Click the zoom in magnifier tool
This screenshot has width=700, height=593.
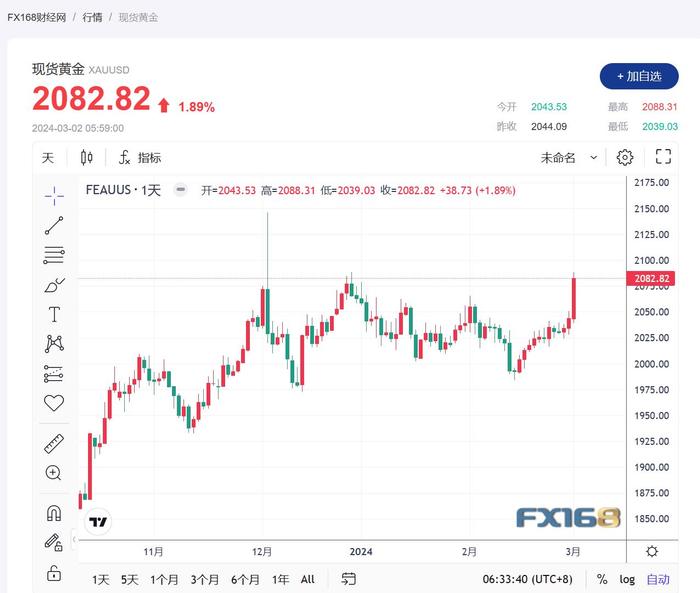pos(54,473)
